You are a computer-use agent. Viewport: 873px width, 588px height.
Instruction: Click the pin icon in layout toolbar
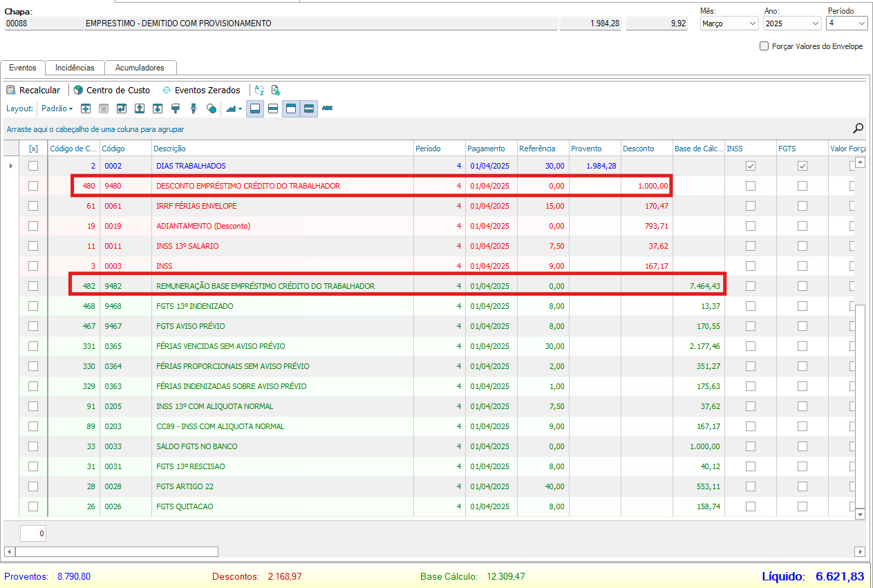pyautogui.click(x=194, y=108)
